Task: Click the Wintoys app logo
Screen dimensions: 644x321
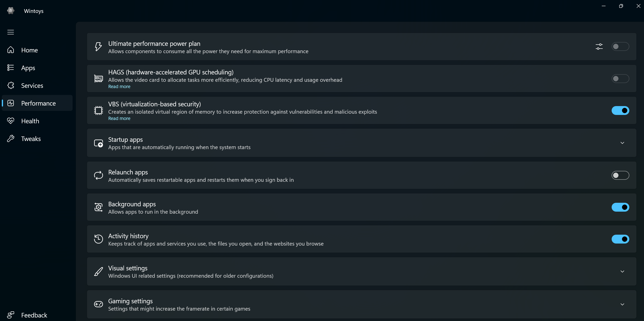Action: 11,11
